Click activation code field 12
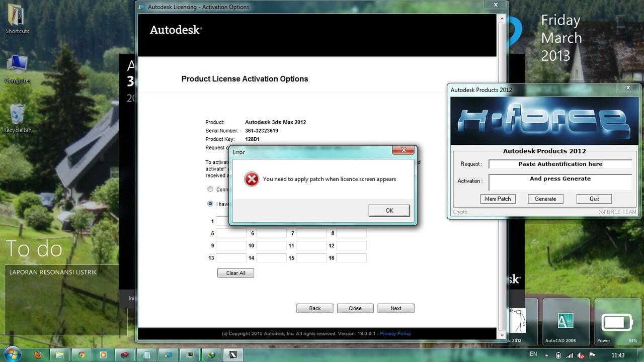Screen dimensions: 644x362 pyautogui.click(x=351, y=246)
